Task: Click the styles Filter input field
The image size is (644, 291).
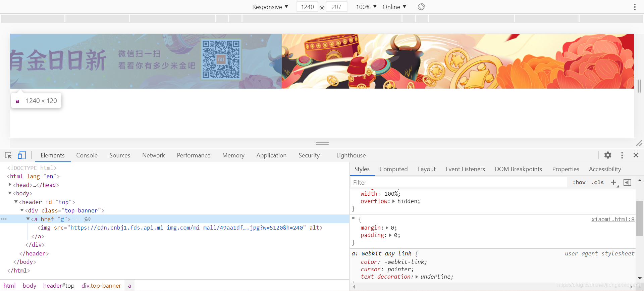Action: point(459,182)
